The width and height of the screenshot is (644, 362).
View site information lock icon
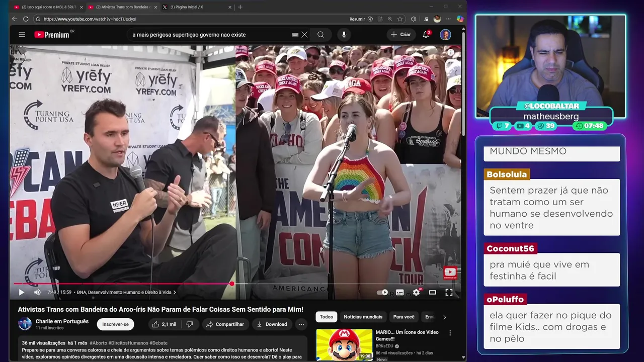[x=38, y=19]
